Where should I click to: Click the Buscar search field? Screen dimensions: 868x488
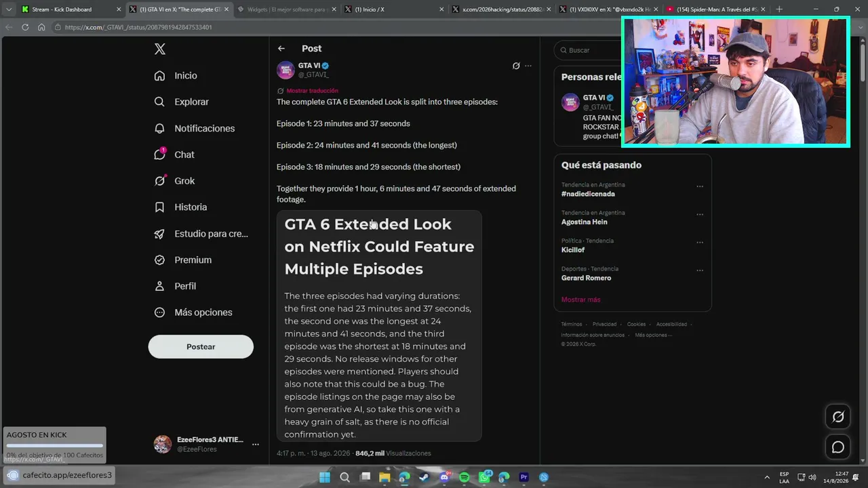[x=587, y=50]
